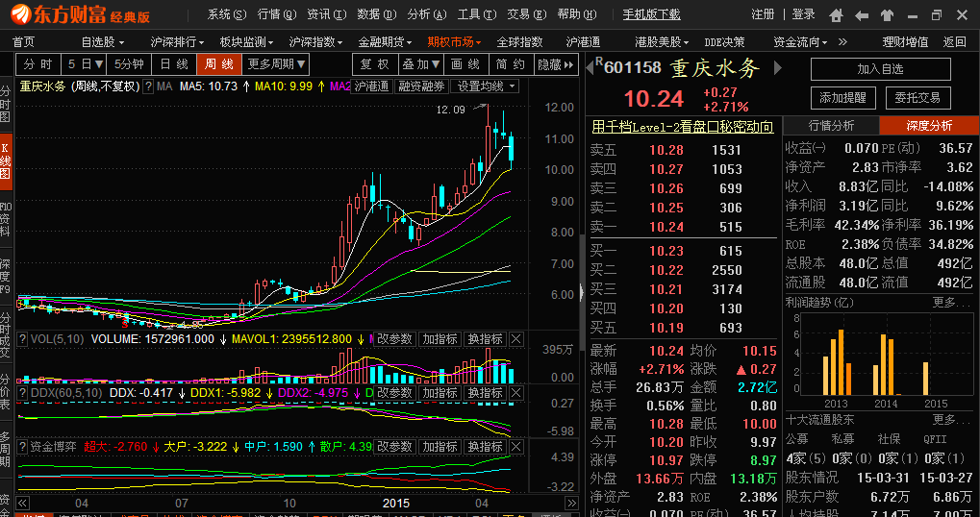The width and height of the screenshot is (980, 517).
Task: Click 添加提醒 button
Action: pyautogui.click(x=843, y=97)
